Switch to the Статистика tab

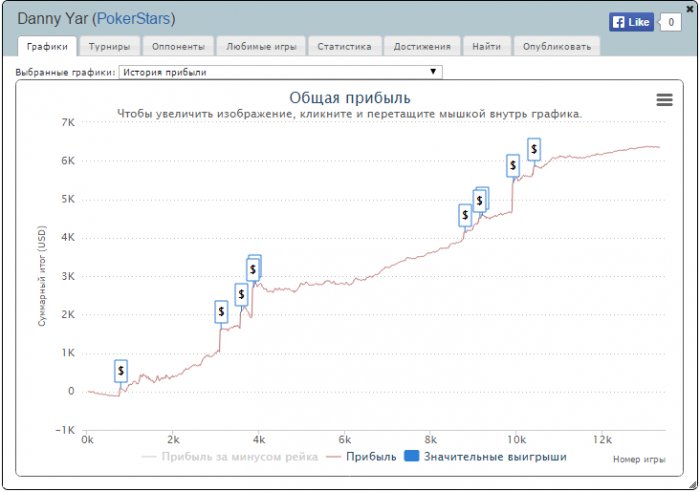(x=344, y=46)
